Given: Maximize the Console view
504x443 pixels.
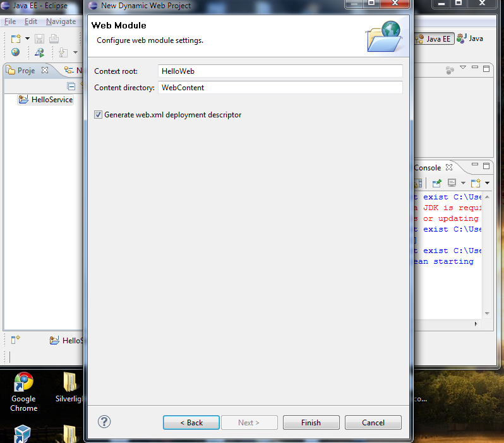Looking at the screenshot, I should [x=486, y=166].
